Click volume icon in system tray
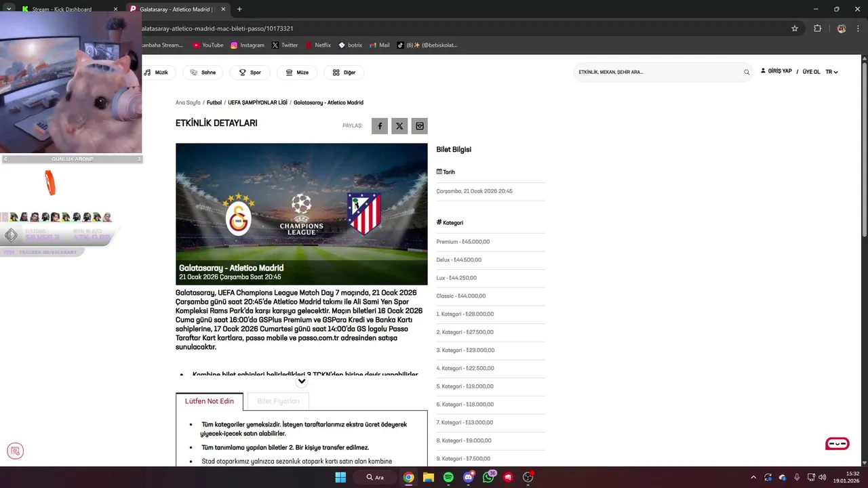The height and width of the screenshot is (488, 868). (823, 477)
